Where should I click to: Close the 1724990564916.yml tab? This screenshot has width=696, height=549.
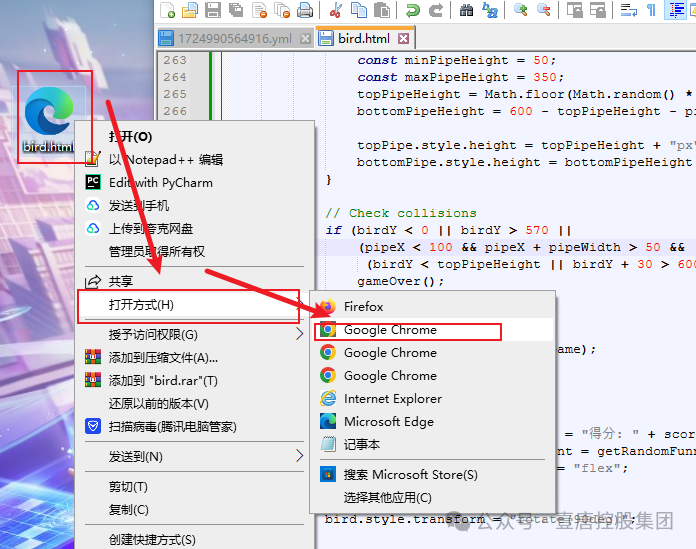(305, 39)
